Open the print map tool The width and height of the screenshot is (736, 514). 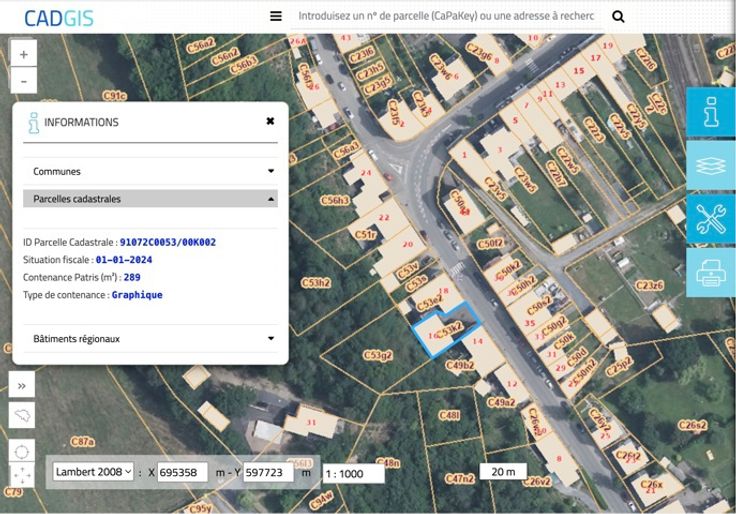[x=711, y=271]
